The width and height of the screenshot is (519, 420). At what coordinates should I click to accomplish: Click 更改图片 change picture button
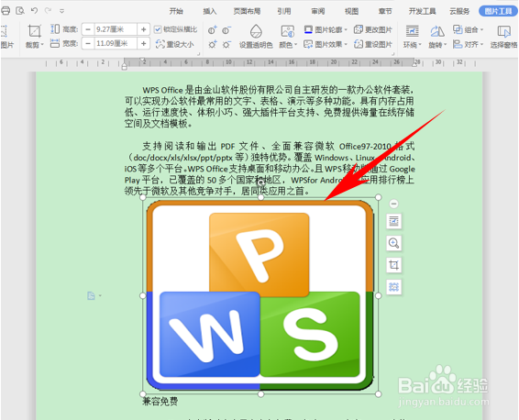pyautogui.click(x=372, y=29)
